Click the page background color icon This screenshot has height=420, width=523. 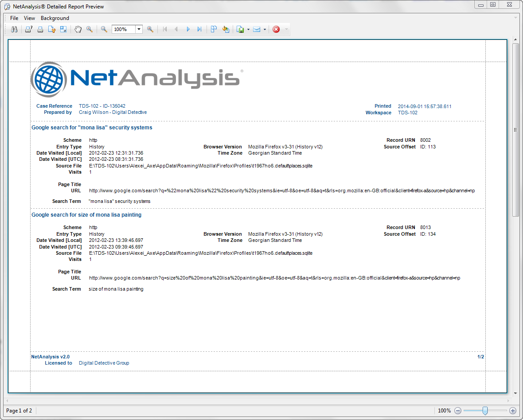226,29
